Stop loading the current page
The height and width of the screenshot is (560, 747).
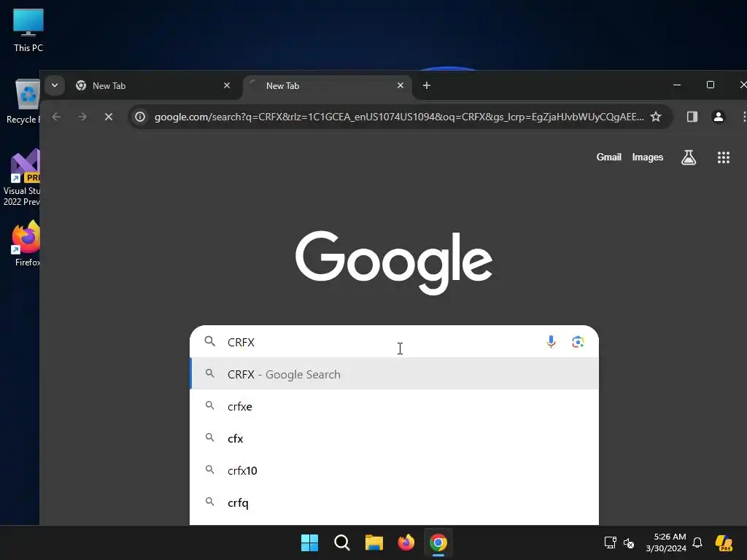[x=109, y=117]
